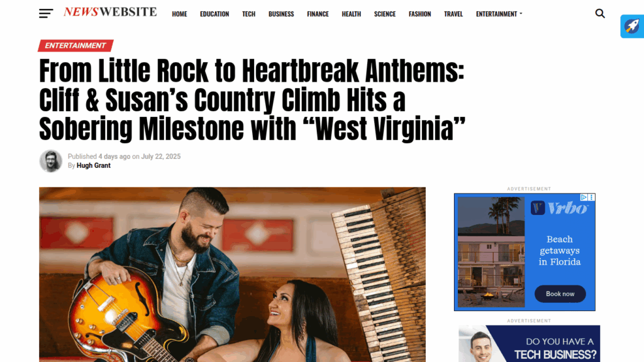Expand the Entertainment menu dropdown arrow
The image size is (644, 362).
pos(521,14)
